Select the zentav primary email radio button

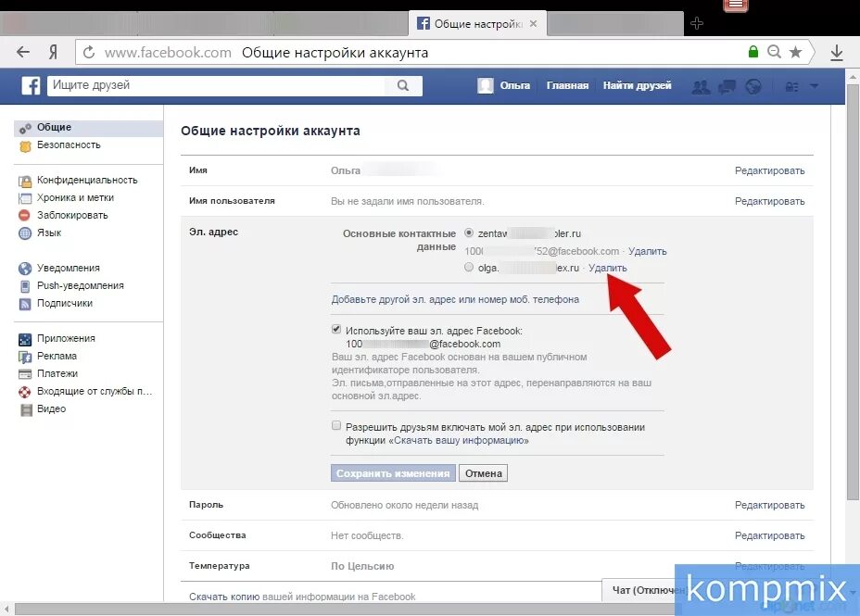(x=468, y=233)
